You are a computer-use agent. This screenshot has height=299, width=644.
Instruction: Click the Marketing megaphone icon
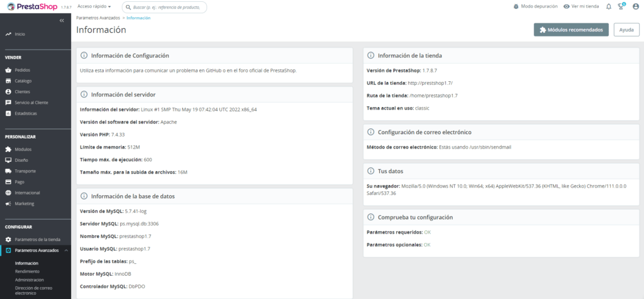[x=8, y=203]
